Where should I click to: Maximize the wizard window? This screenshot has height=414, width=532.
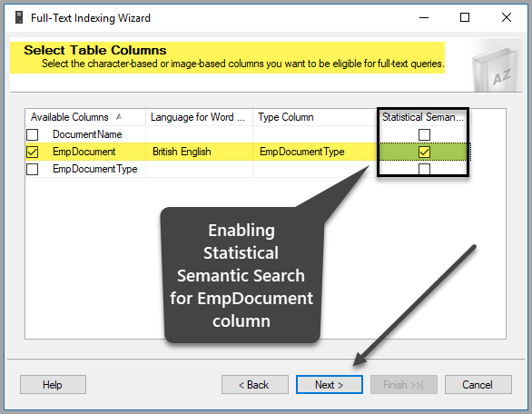click(x=465, y=17)
